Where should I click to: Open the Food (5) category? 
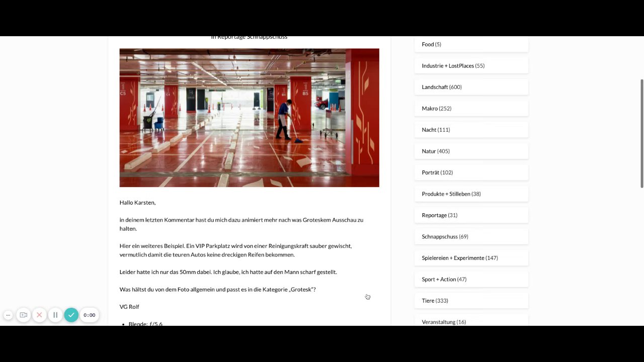tap(471, 44)
